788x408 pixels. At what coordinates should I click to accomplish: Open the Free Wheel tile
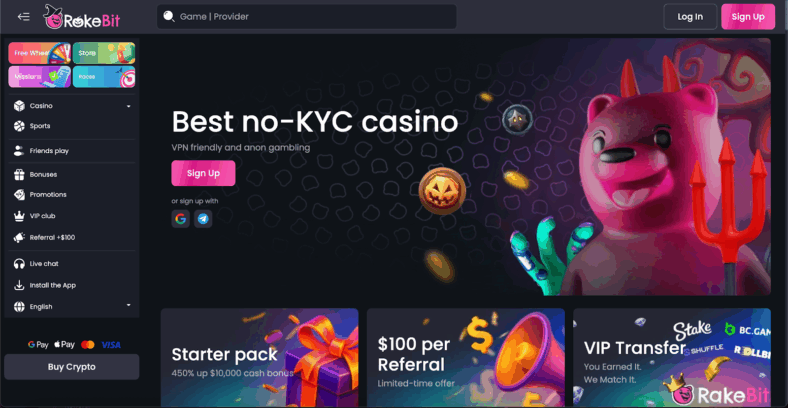click(40, 53)
